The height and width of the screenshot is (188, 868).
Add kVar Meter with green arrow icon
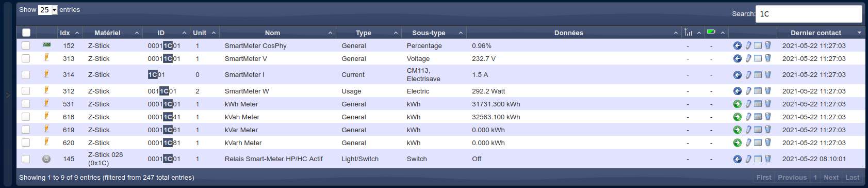click(x=738, y=130)
